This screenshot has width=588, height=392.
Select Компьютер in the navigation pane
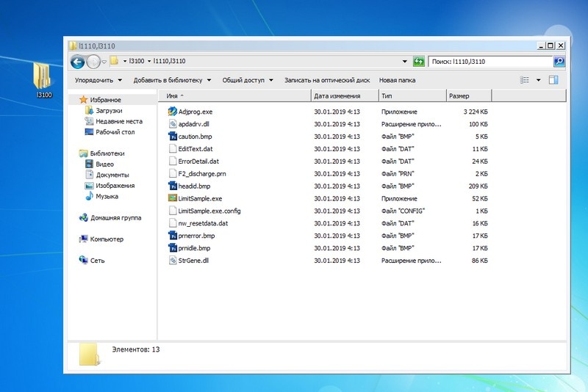tap(107, 239)
